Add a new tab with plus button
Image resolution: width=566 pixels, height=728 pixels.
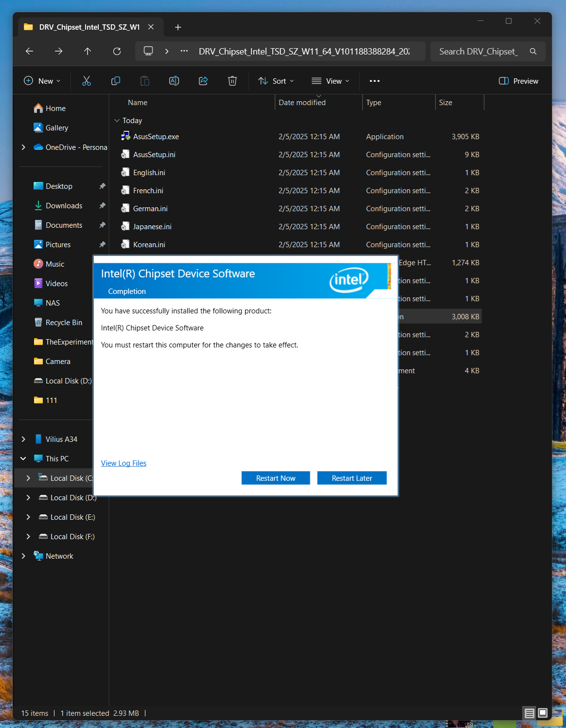click(x=178, y=27)
